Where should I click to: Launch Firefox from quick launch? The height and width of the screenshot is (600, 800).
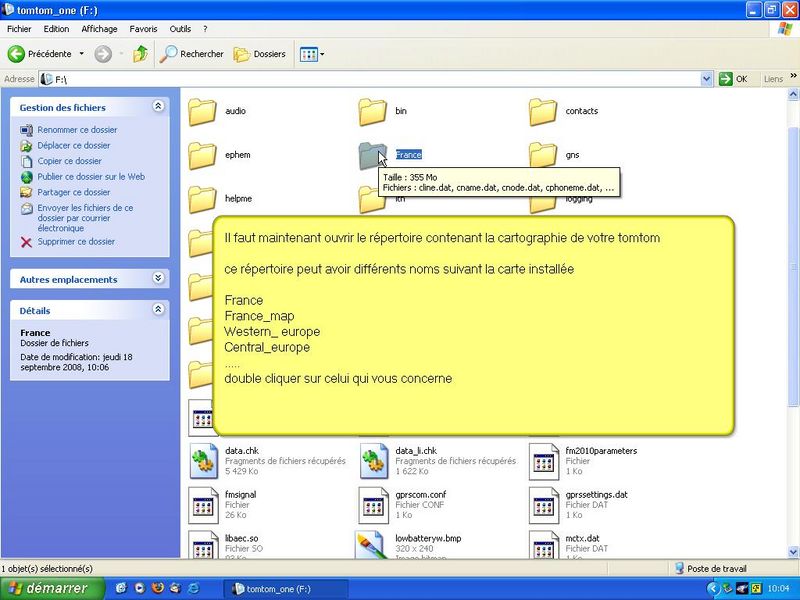point(158,588)
